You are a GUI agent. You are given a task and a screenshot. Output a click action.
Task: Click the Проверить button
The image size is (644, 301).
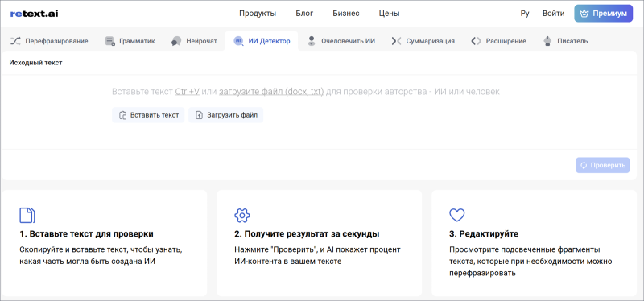[602, 165]
